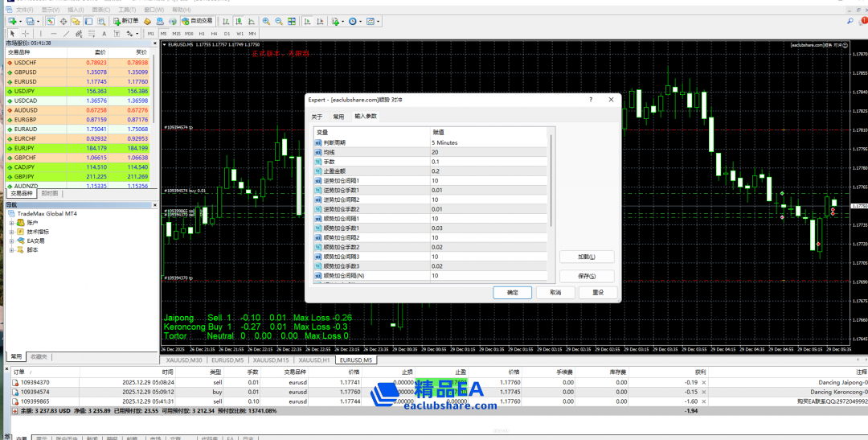Click the zoom out magnifier icon
The image size is (868, 440).
pos(278,21)
